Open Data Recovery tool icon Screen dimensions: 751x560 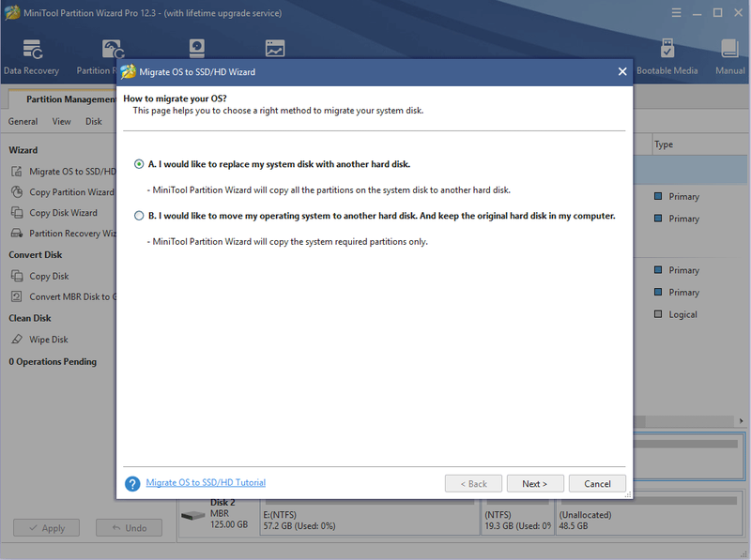click(32, 49)
